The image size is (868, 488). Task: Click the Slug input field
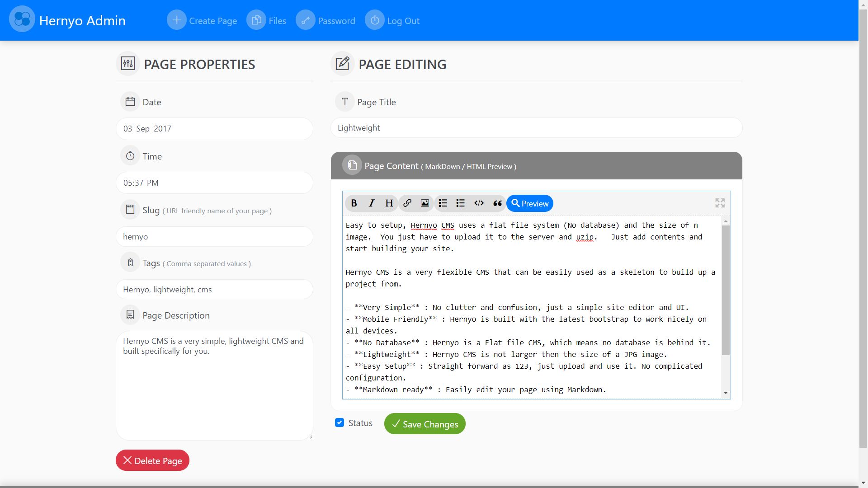click(214, 237)
